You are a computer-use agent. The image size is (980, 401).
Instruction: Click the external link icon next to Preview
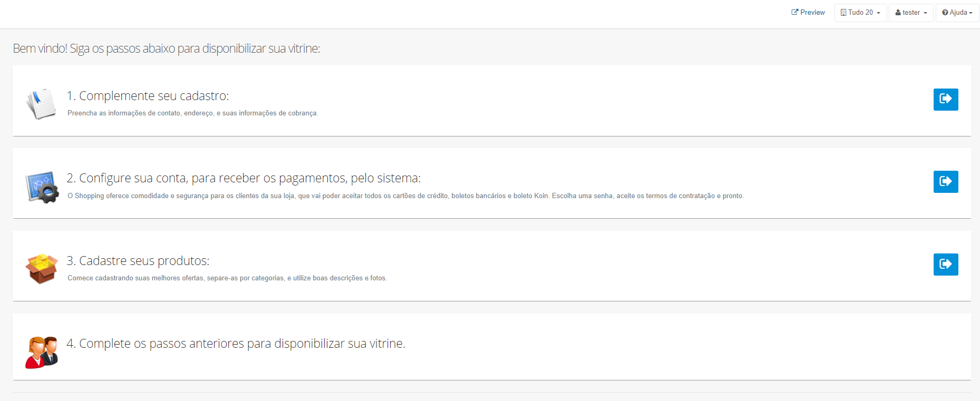tap(794, 12)
